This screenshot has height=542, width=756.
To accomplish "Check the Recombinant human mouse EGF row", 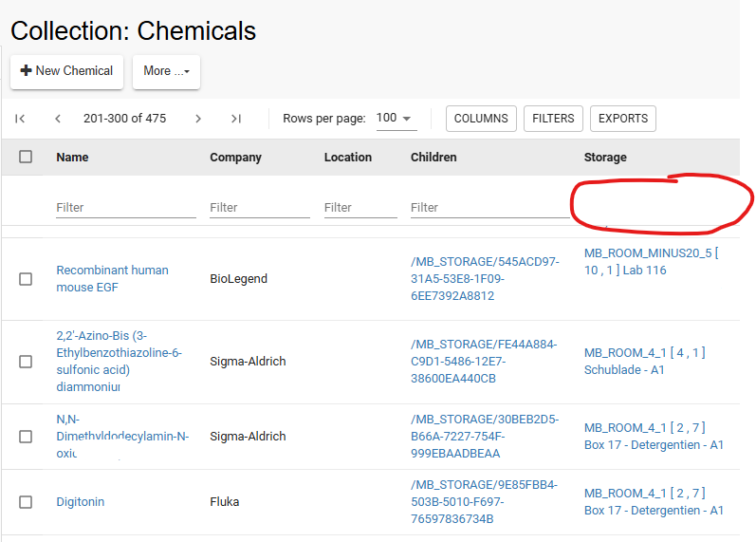I will pos(26,279).
